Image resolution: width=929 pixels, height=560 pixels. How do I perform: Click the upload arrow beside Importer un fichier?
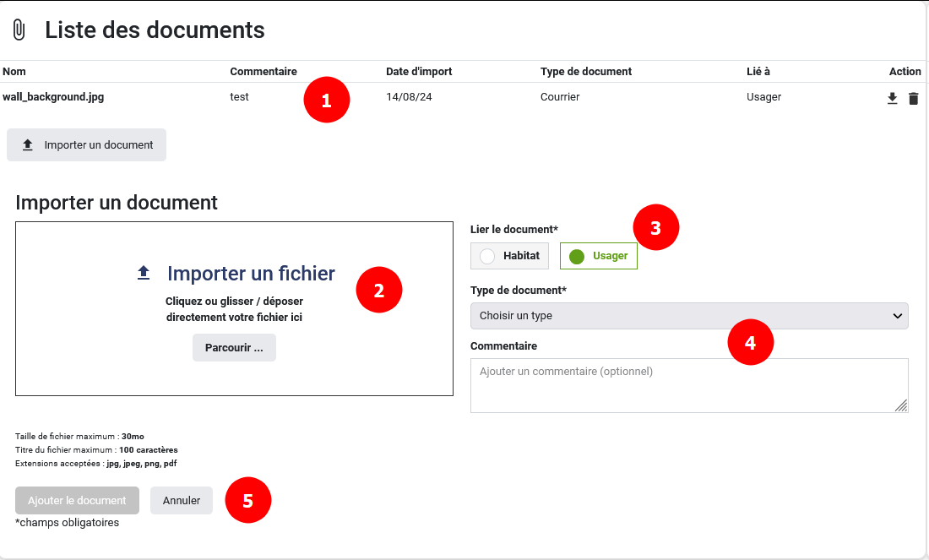point(144,273)
